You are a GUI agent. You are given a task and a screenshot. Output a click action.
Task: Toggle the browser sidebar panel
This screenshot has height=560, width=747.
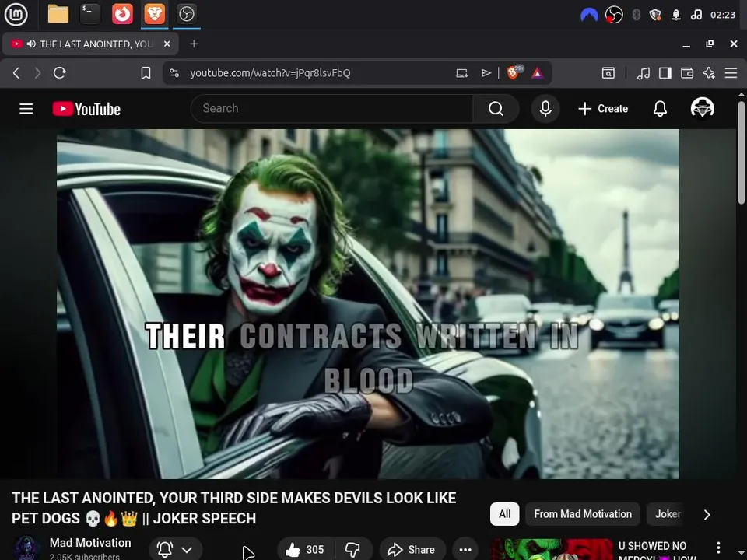point(665,73)
